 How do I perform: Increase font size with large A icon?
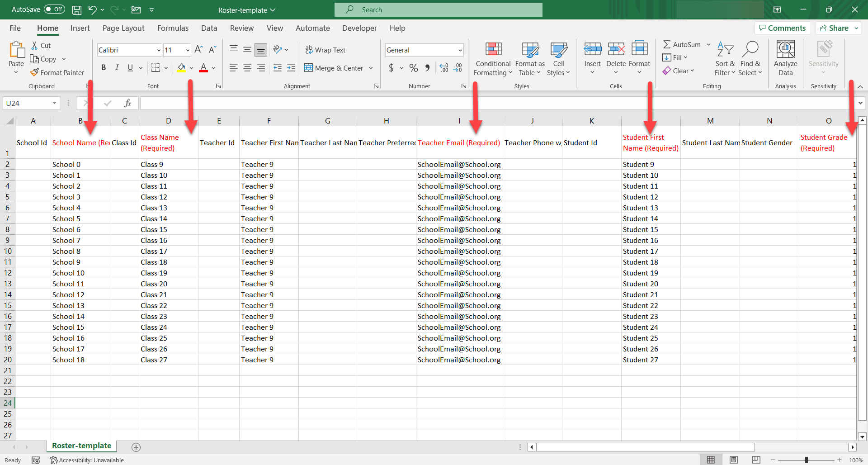(198, 50)
